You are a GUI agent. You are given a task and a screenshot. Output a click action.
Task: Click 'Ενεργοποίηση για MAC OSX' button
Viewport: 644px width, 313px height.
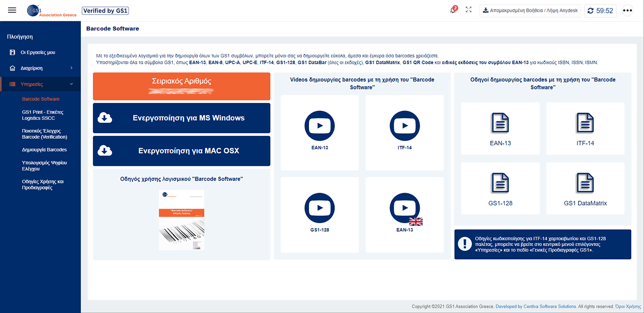point(182,151)
